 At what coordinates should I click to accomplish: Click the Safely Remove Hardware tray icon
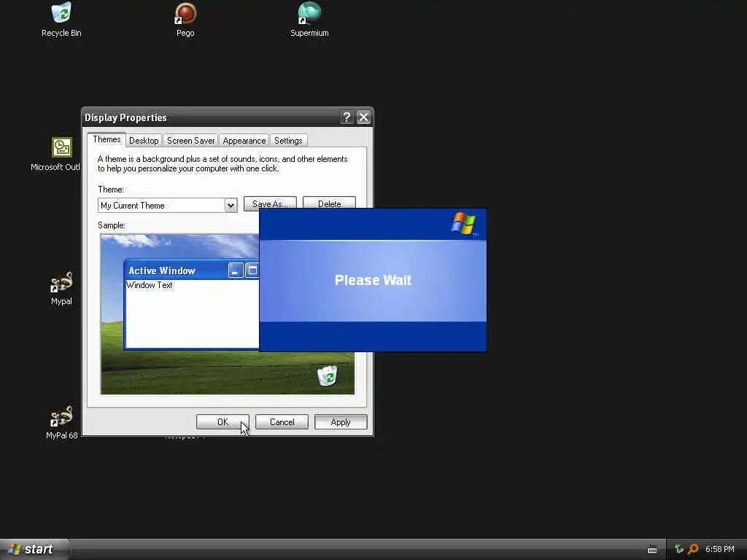[679, 549]
